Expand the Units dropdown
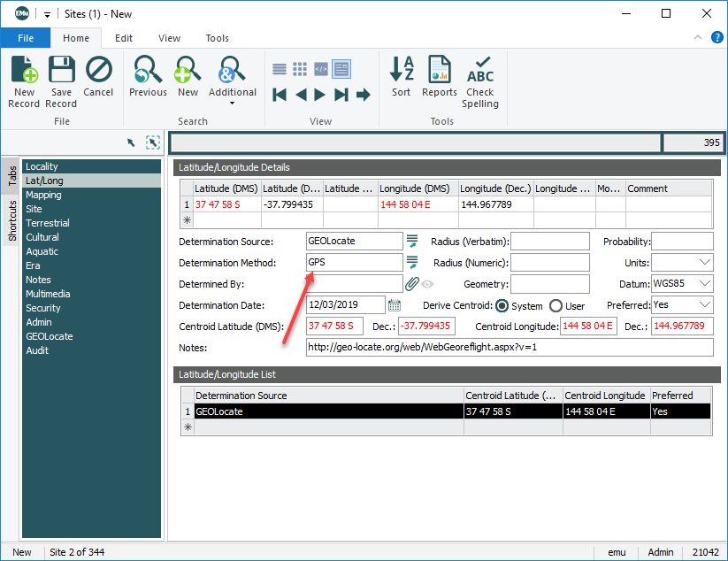The width and height of the screenshot is (728, 561). pyautogui.click(x=704, y=263)
